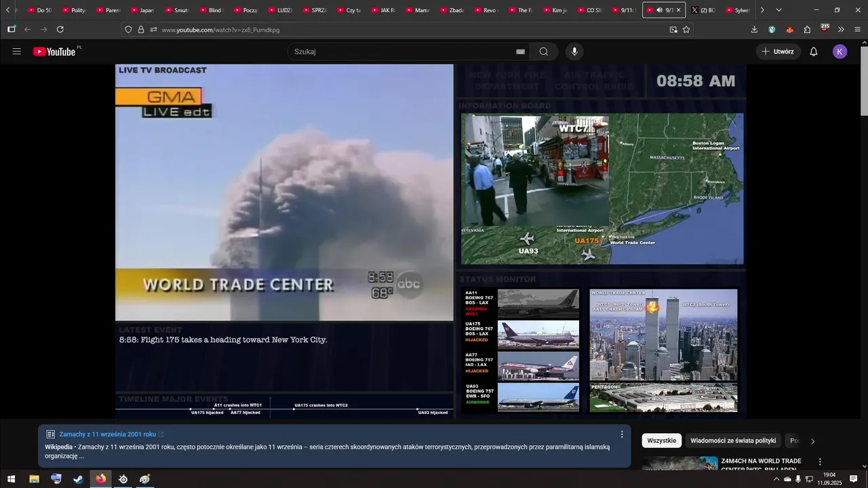Reload the current YouTube page

point(60,29)
